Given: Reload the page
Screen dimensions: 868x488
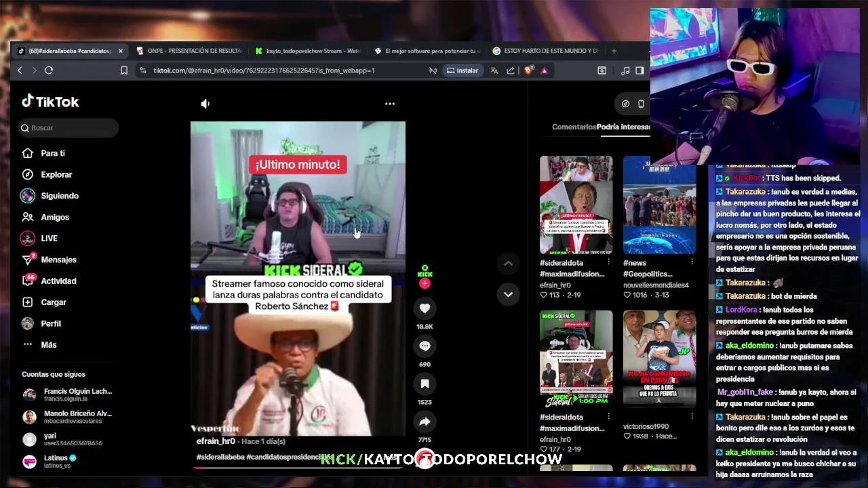Looking at the screenshot, I should 49,70.
